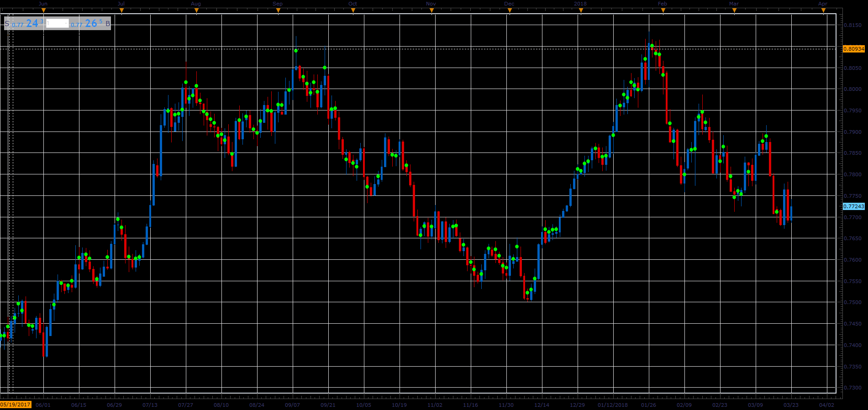868x410 pixels.
Task: Click the blue 0.77243 current price tag
Action: [x=853, y=206]
